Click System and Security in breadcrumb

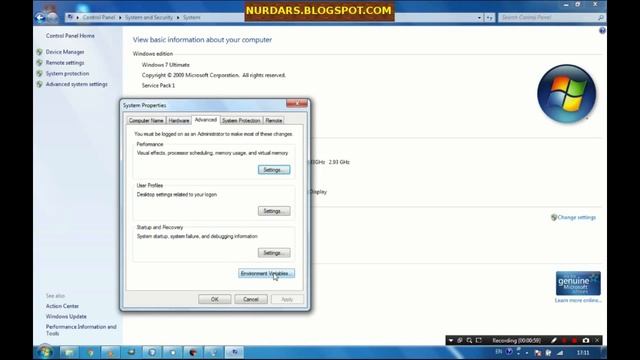tap(149, 18)
